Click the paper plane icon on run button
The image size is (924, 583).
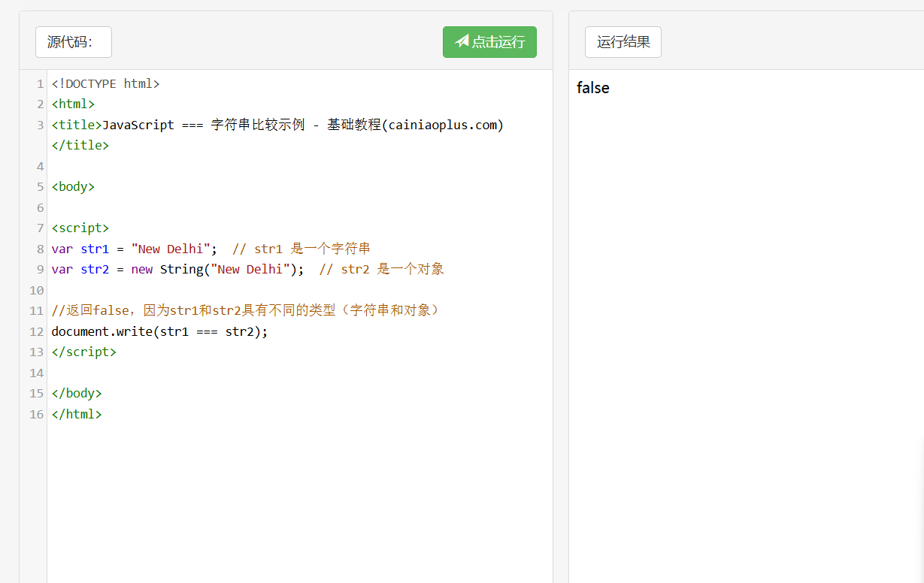(462, 41)
